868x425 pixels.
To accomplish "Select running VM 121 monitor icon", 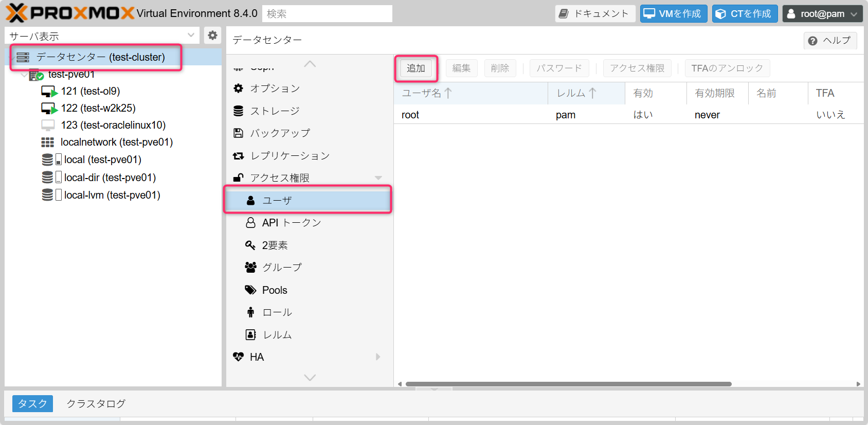I will click(x=49, y=92).
